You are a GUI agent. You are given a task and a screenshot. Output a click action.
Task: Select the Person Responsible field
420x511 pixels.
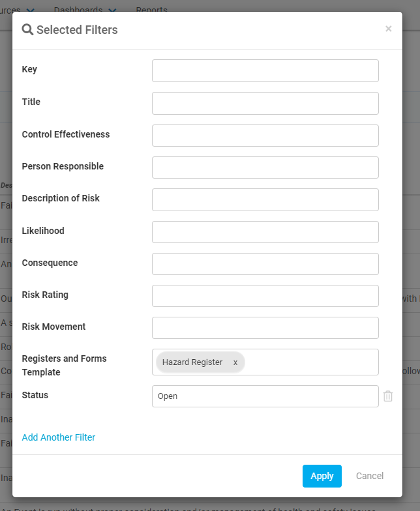click(x=265, y=168)
